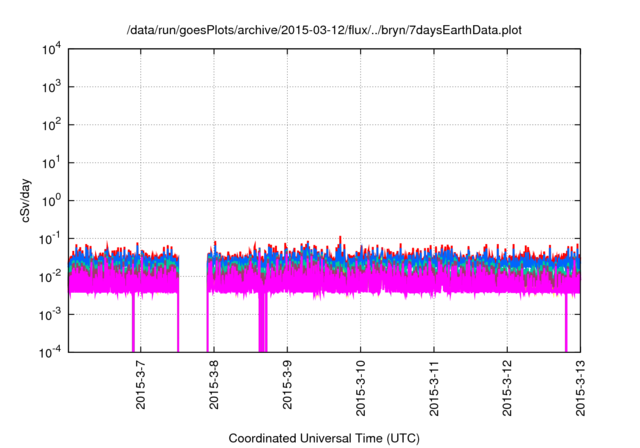Click the 2015-3-10 x-axis date
Screen dimensions: 640x448
360,388
